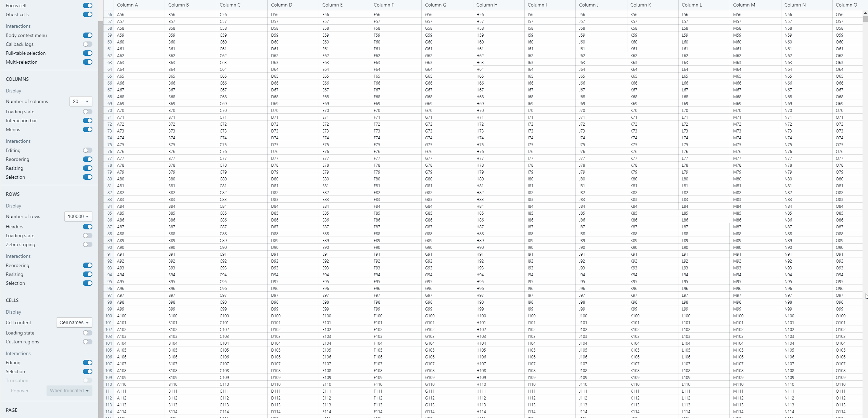Enable Callback logs switch
Screen dimensions: 868x418
pos(87,44)
